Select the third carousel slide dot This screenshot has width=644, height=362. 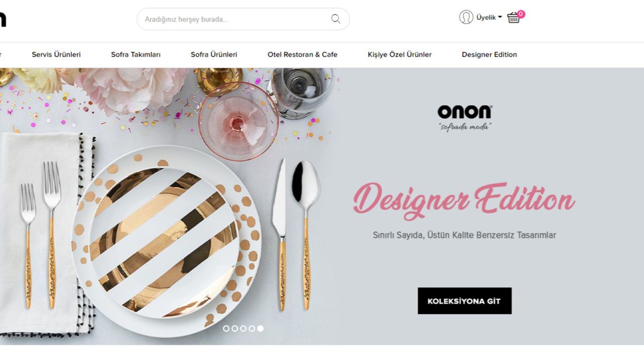pos(243,328)
